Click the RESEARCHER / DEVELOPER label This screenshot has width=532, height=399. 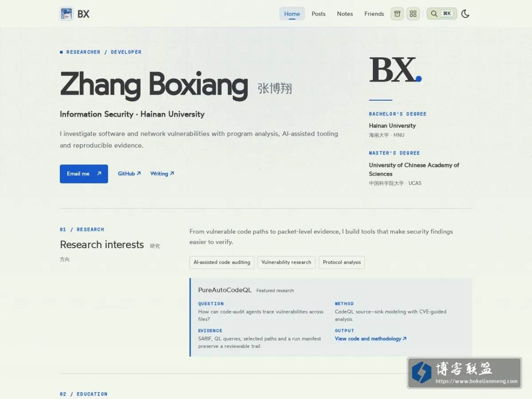[104, 52]
